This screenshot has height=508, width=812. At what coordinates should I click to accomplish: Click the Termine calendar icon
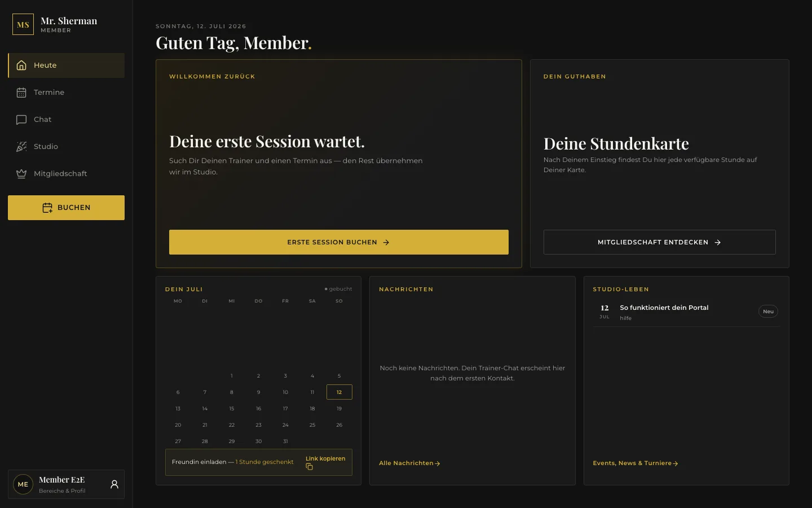coord(21,93)
